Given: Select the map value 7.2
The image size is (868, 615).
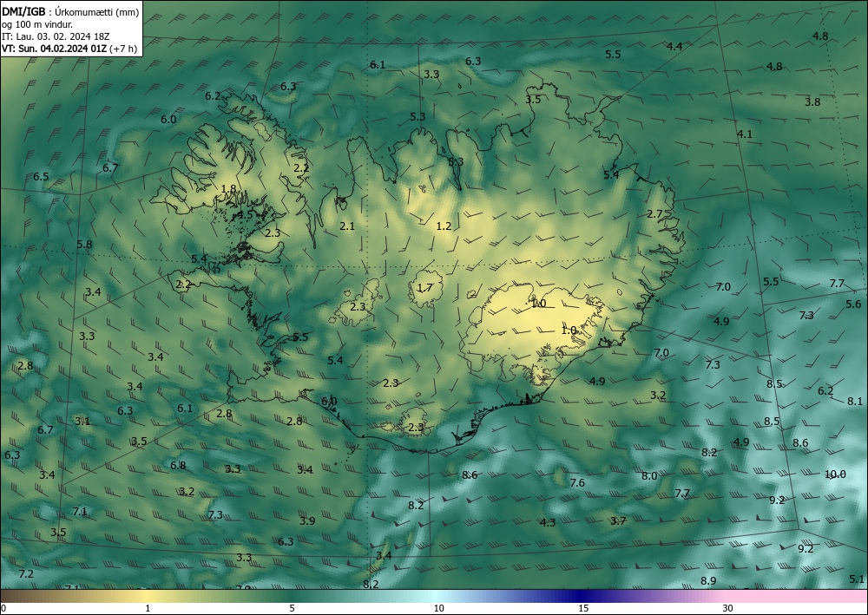Looking at the screenshot, I should (26, 574).
